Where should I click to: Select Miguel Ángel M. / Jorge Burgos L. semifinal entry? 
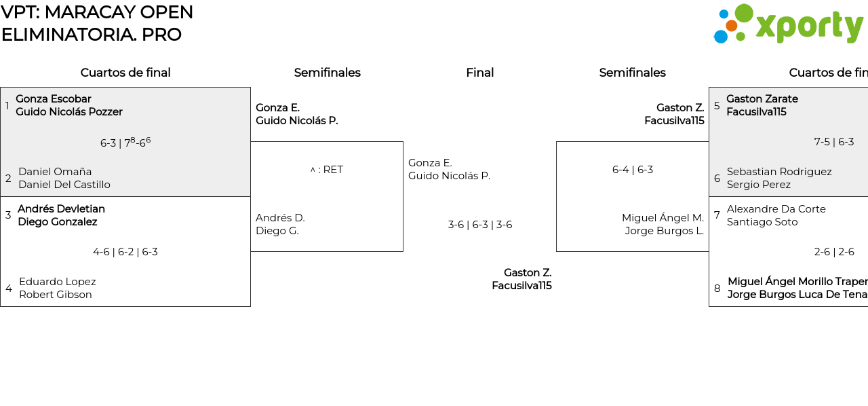tap(663, 224)
